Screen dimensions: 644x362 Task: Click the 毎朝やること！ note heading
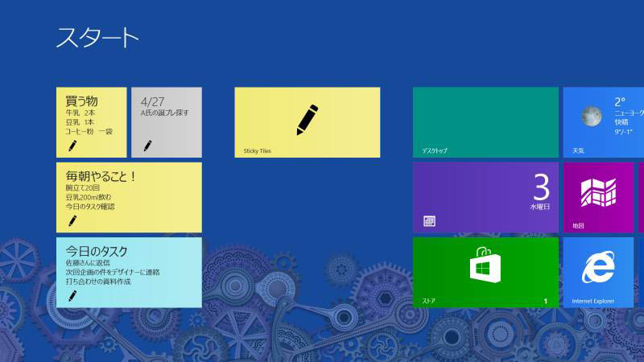tap(101, 175)
